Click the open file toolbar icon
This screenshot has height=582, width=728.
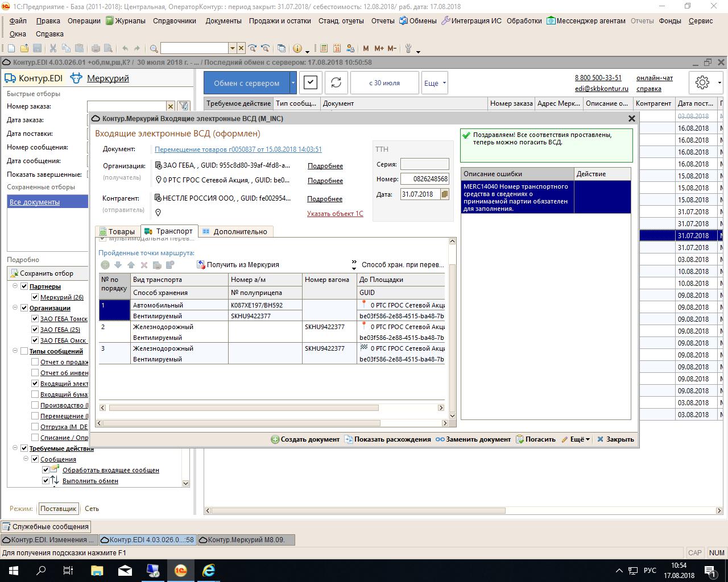tap(24, 48)
